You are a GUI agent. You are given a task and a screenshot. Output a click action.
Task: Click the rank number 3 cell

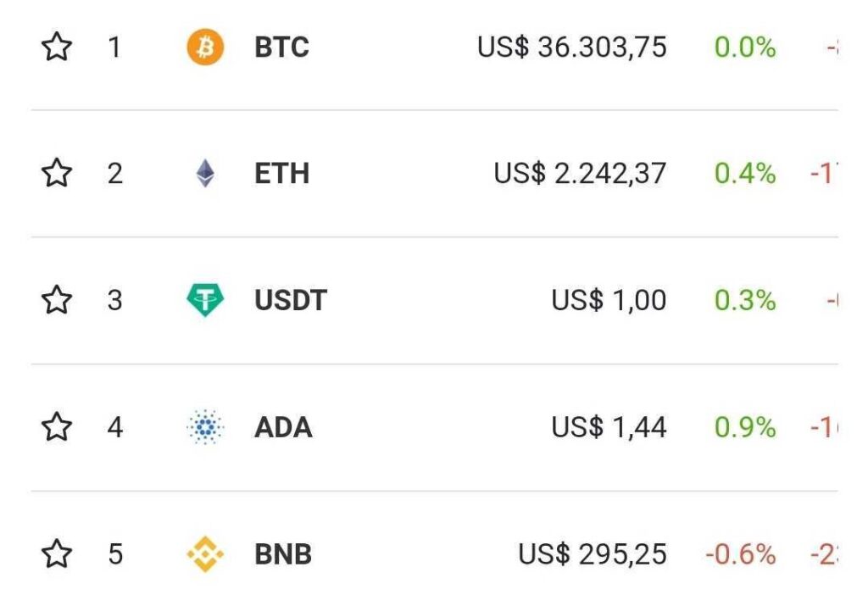114,300
